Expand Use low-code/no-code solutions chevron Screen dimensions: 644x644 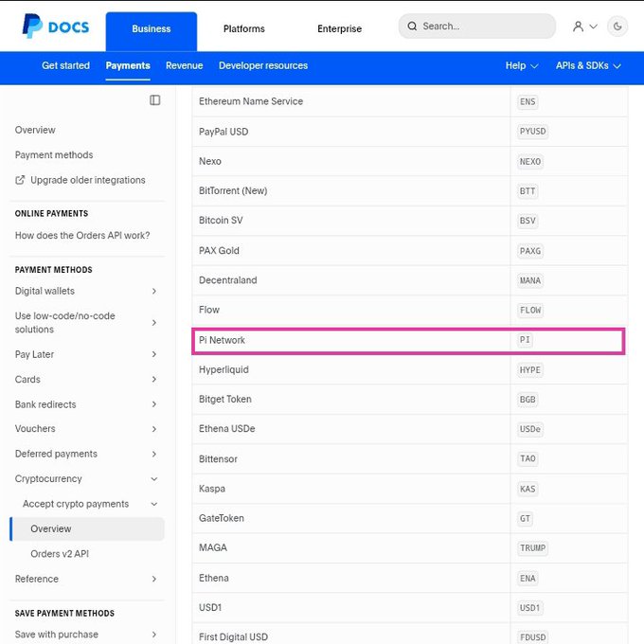[x=154, y=322]
